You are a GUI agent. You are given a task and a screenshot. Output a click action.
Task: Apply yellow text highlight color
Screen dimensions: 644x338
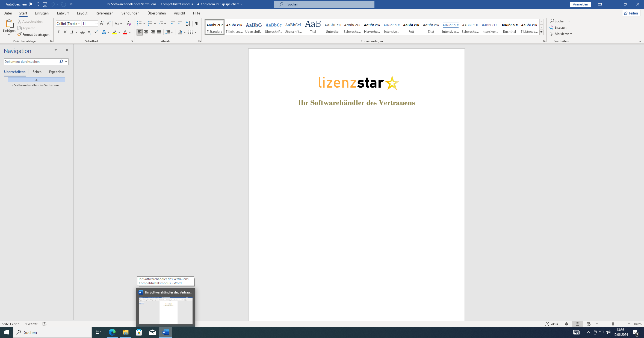coord(114,32)
